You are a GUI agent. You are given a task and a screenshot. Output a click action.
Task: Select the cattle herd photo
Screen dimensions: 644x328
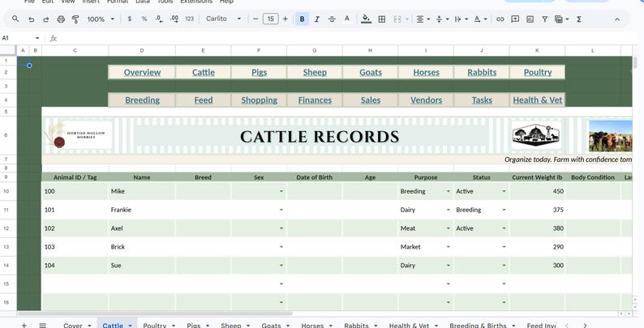point(610,136)
